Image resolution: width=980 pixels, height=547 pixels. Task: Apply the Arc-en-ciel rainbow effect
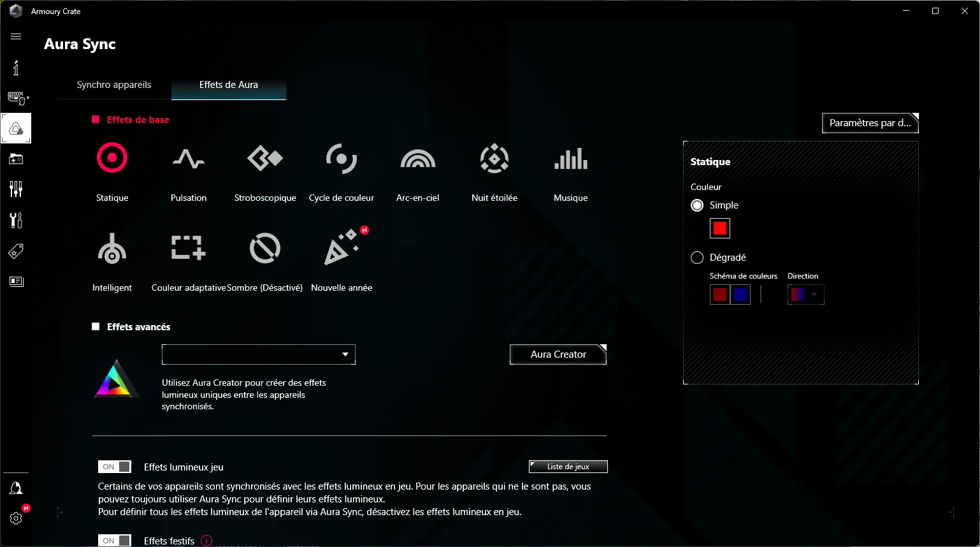coord(418,158)
